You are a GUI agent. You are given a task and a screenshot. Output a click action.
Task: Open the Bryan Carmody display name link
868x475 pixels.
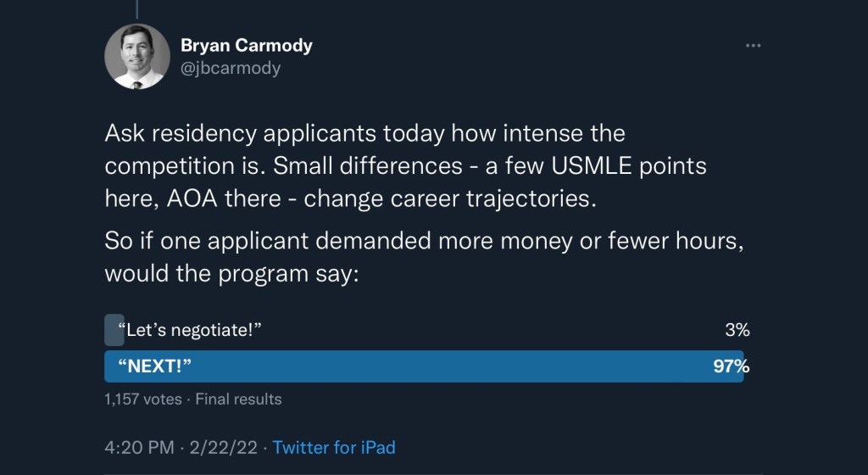click(x=246, y=46)
